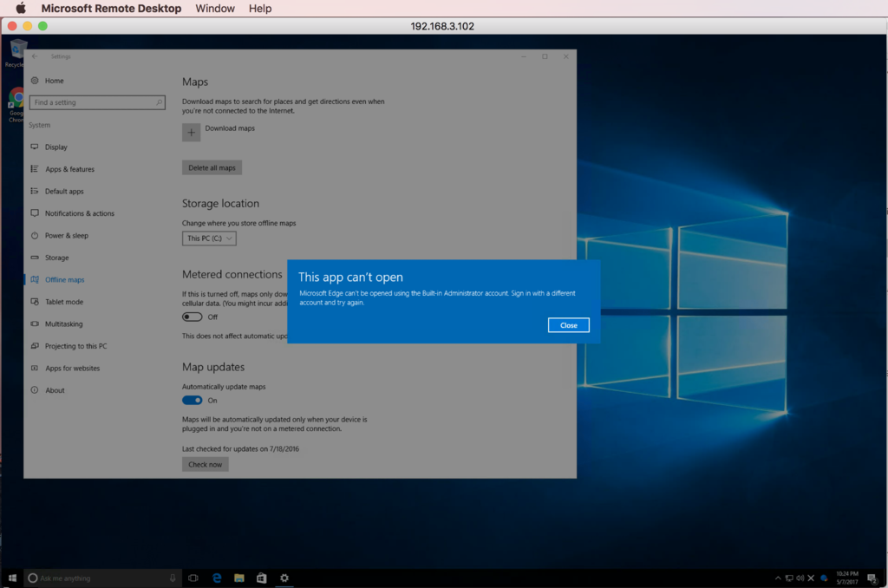The height and width of the screenshot is (588, 888).
Task: Open the Google Chrome desktop icon
Action: tap(16, 105)
